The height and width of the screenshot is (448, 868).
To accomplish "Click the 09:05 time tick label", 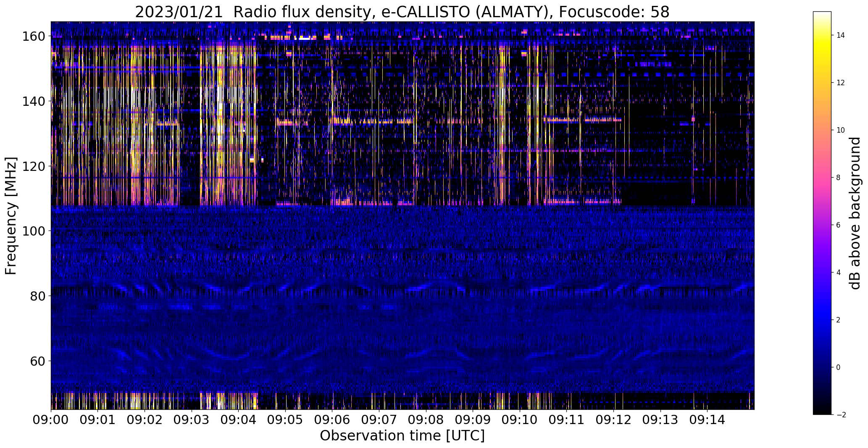I will point(286,420).
